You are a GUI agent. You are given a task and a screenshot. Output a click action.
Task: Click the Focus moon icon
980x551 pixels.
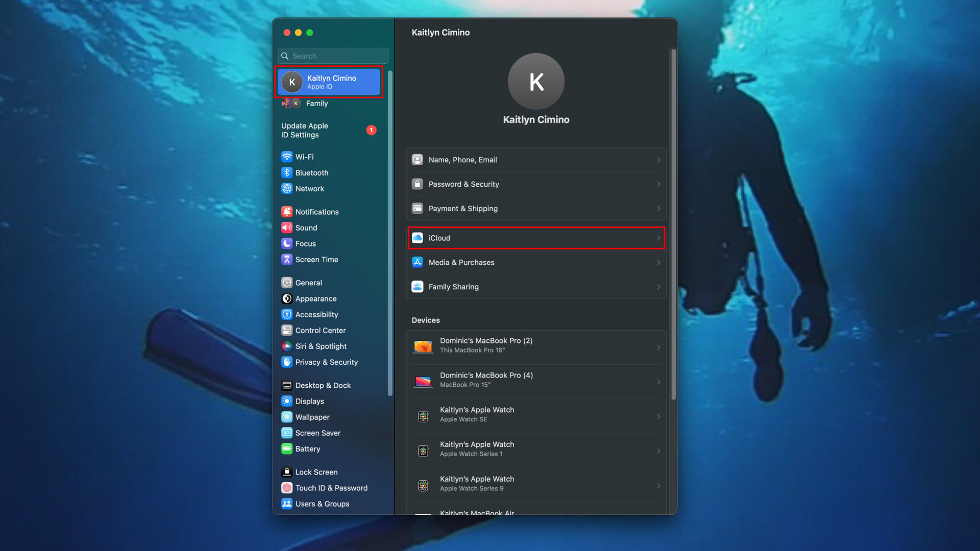[287, 243]
